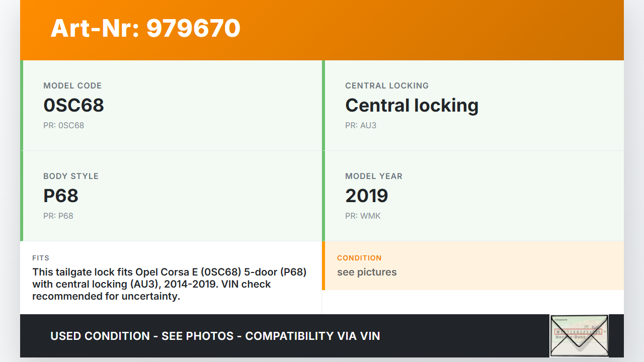Click the FITS section label
644x362 pixels.
[41, 258]
